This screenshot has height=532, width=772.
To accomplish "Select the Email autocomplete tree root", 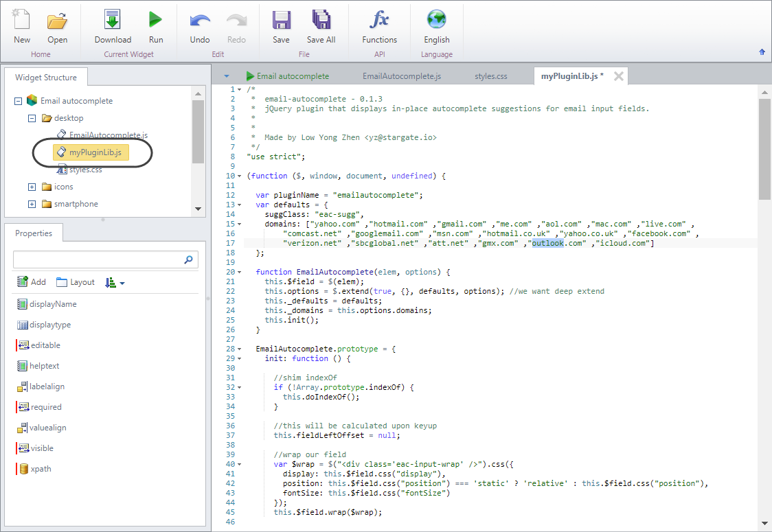I will (x=70, y=101).
